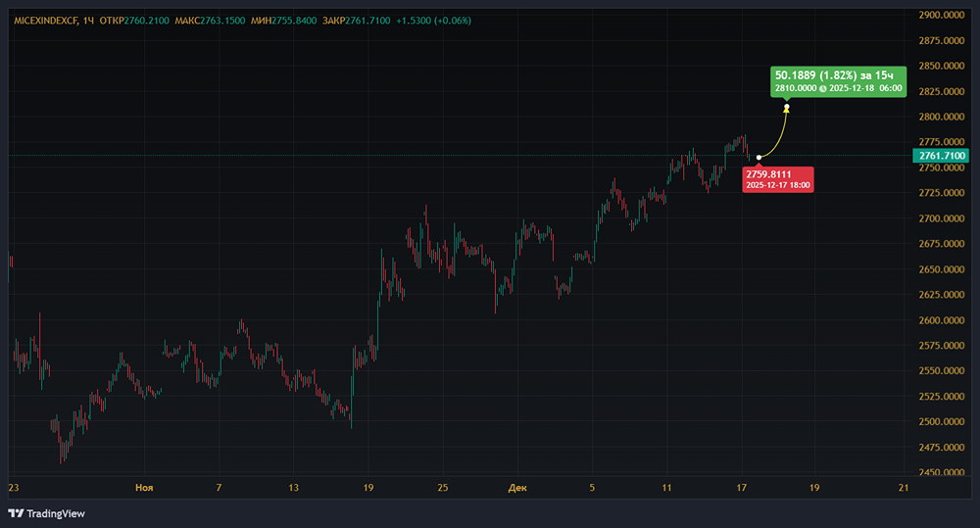980x528 pixels.
Task: Click the yellow forecast arrow endpoint at 2810
Action: [x=786, y=108]
